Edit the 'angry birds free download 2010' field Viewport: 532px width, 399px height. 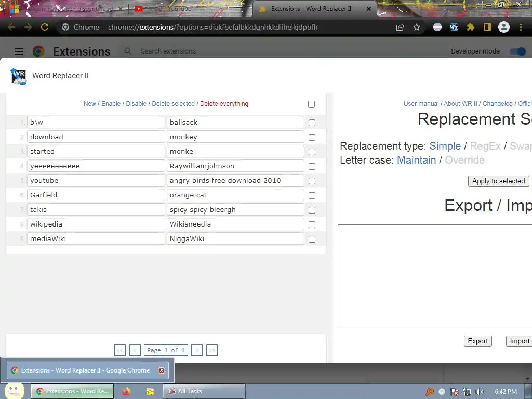click(235, 180)
